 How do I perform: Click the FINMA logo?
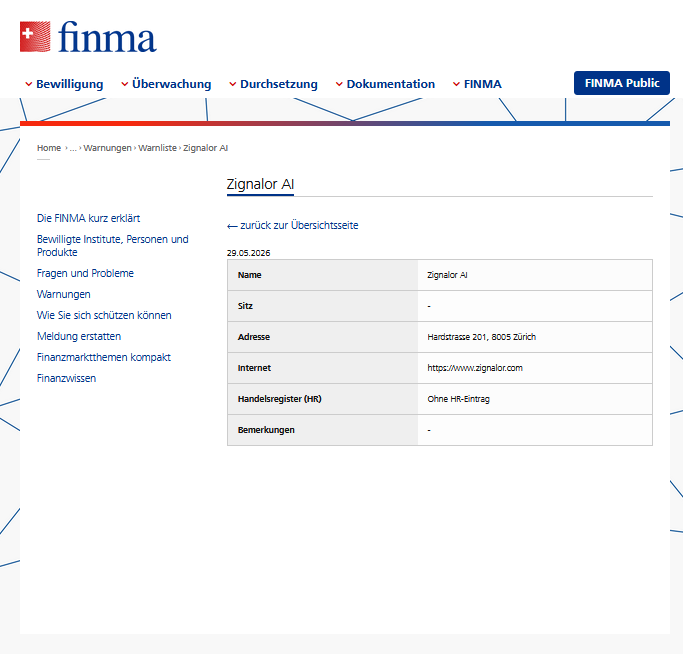pyautogui.click(x=88, y=37)
